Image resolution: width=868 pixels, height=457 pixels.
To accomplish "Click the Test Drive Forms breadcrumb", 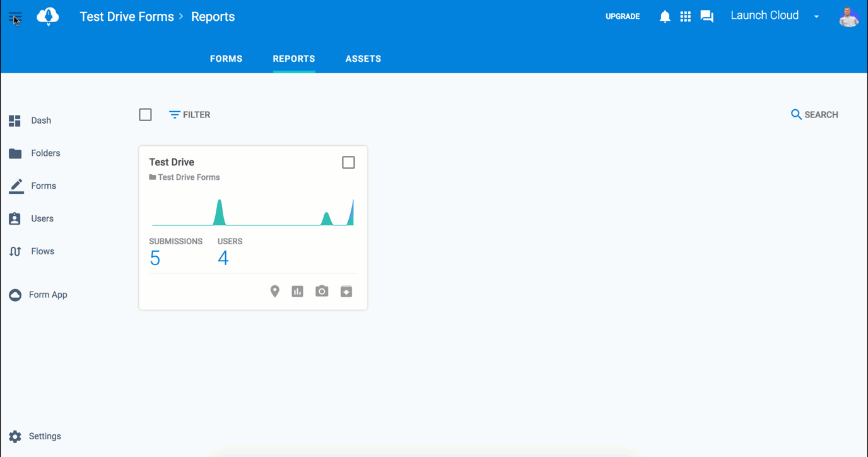I will tap(127, 17).
